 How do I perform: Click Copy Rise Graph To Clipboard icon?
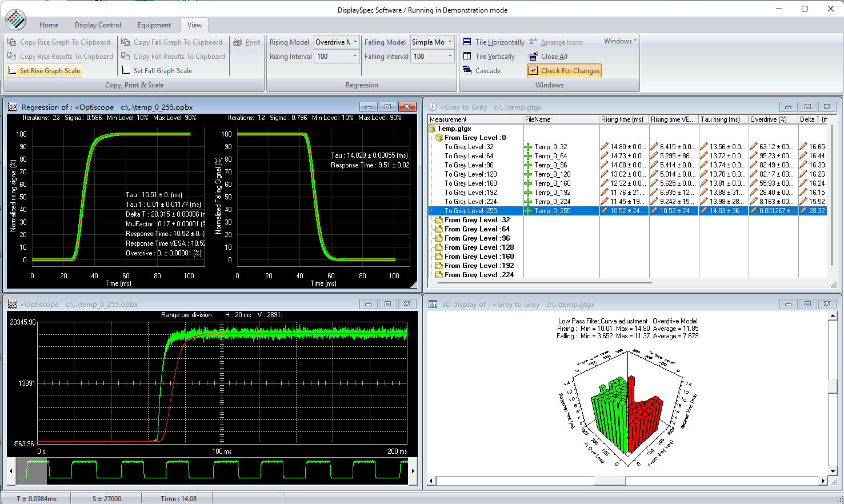(12, 42)
